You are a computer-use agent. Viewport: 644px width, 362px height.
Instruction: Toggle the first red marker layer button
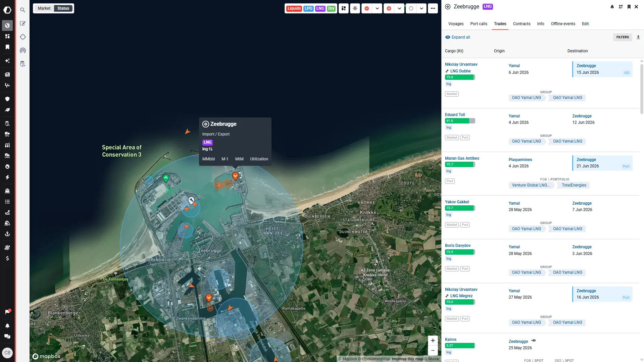pos(367,8)
